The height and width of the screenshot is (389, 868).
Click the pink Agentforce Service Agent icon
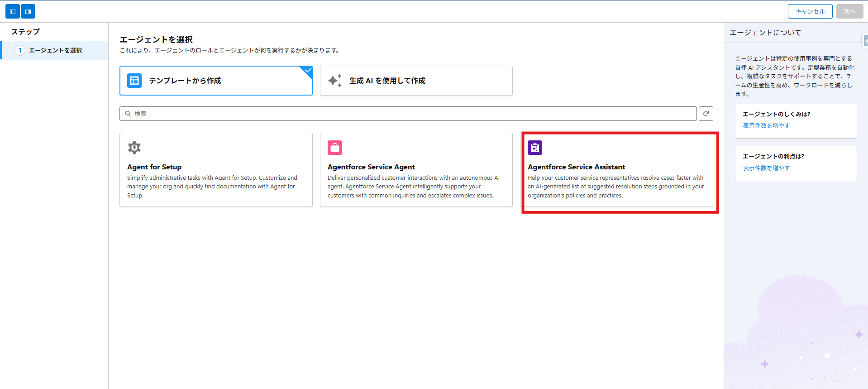point(335,148)
